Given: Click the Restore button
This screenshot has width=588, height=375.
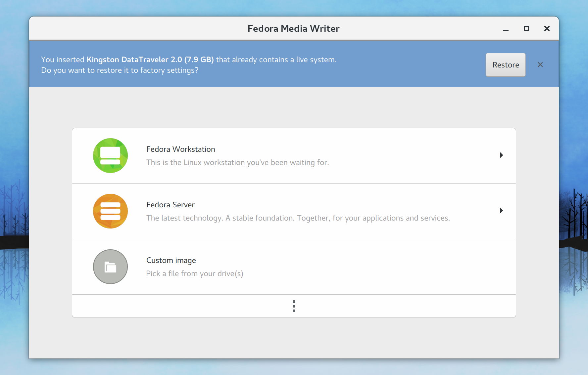Looking at the screenshot, I should (x=506, y=65).
